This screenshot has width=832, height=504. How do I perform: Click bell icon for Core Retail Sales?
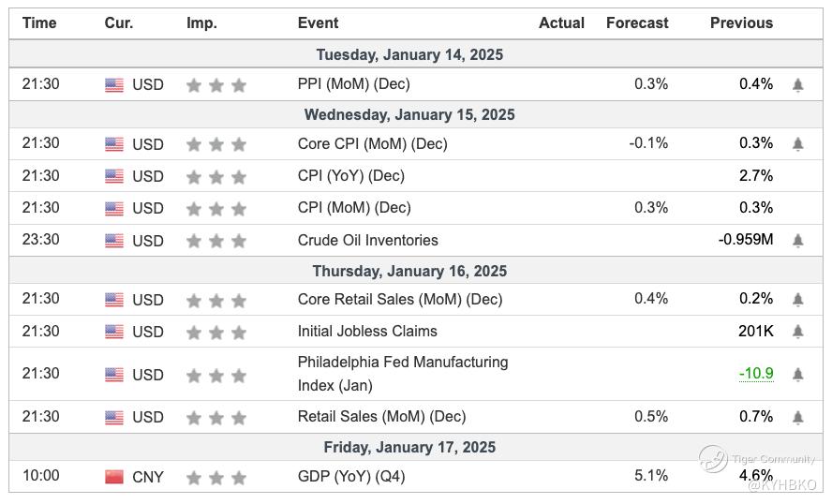(x=797, y=300)
